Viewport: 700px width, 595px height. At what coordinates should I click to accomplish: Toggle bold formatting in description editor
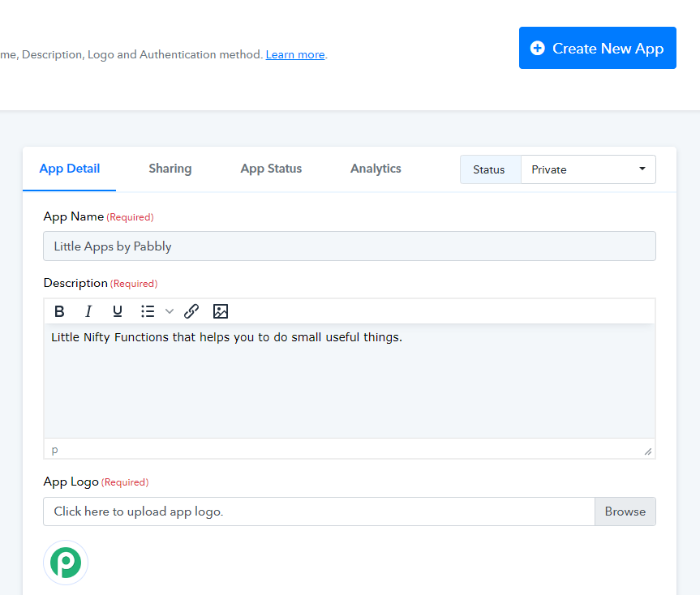59,311
